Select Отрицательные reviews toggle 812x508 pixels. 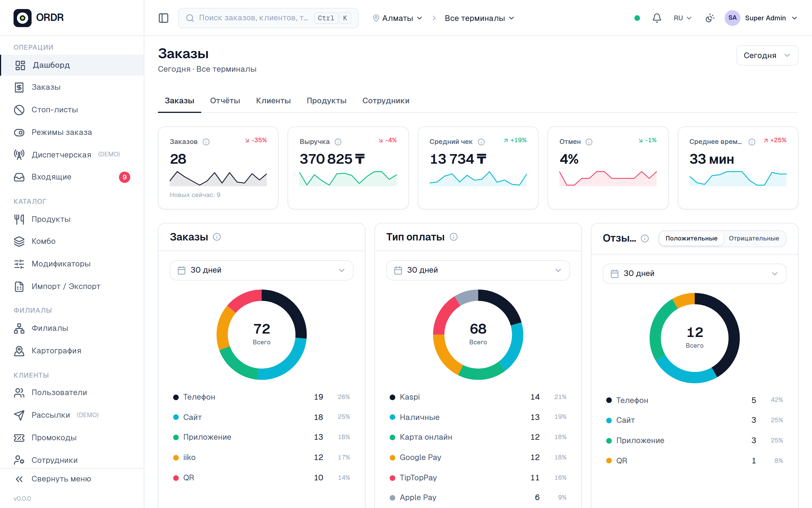pyautogui.click(x=754, y=238)
